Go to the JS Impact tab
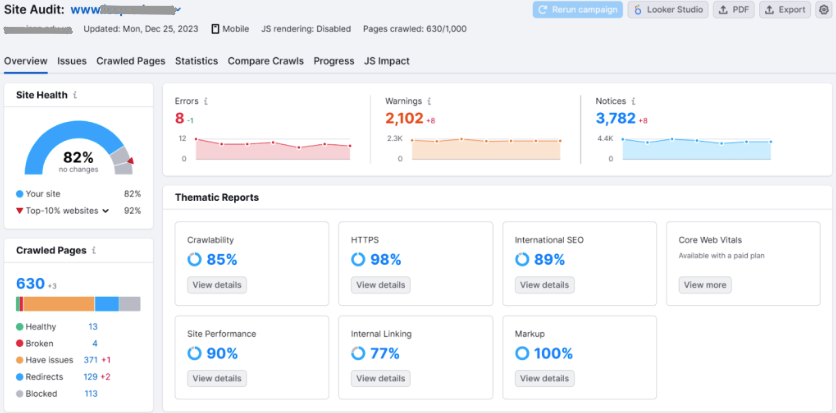The height and width of the screenshot is (413, 836). 386,61
